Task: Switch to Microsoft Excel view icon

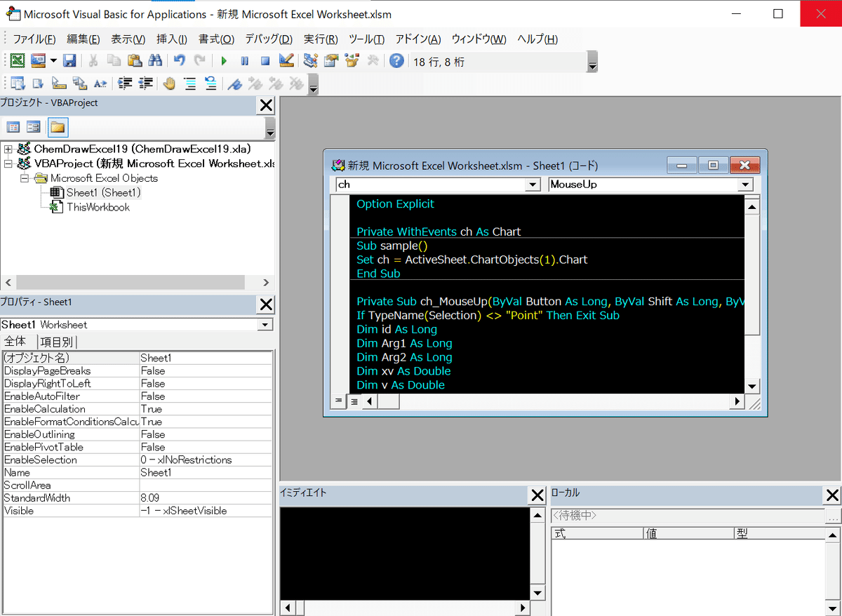Action: [x=17, y=61]
